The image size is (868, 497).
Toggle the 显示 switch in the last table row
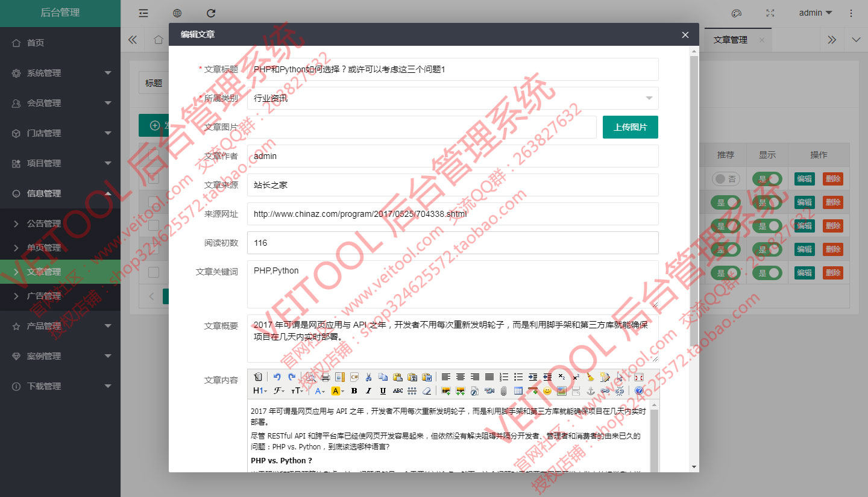click(x=767, y=273)
